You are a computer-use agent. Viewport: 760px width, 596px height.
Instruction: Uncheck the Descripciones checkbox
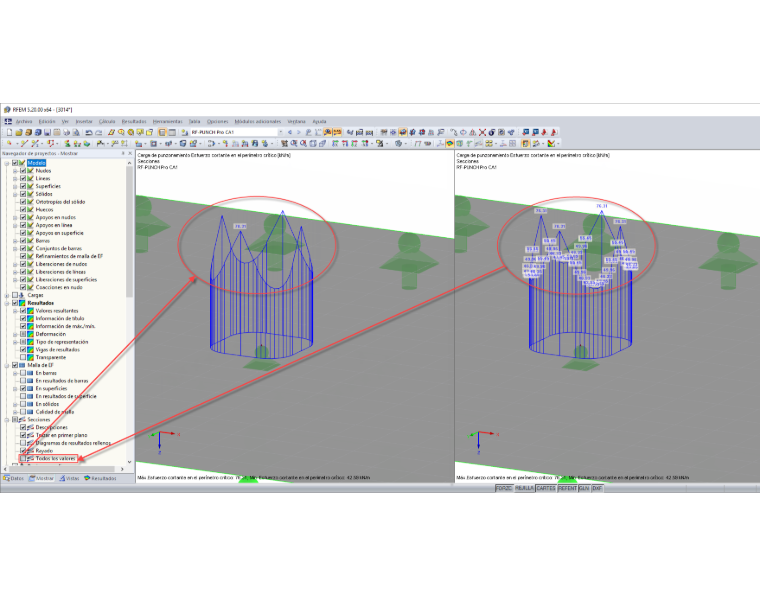point(23,427)
